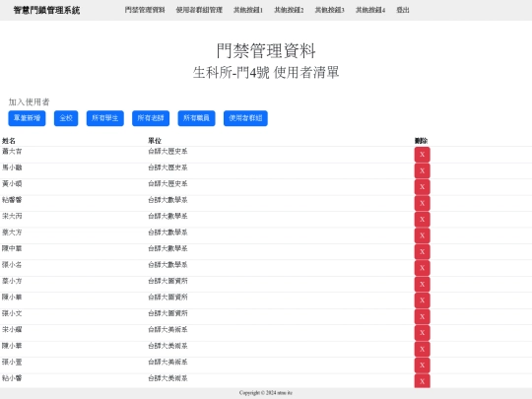Remove 馬小融 via the red X button
The height and width of the screenshot is (399, 532).
422,170
